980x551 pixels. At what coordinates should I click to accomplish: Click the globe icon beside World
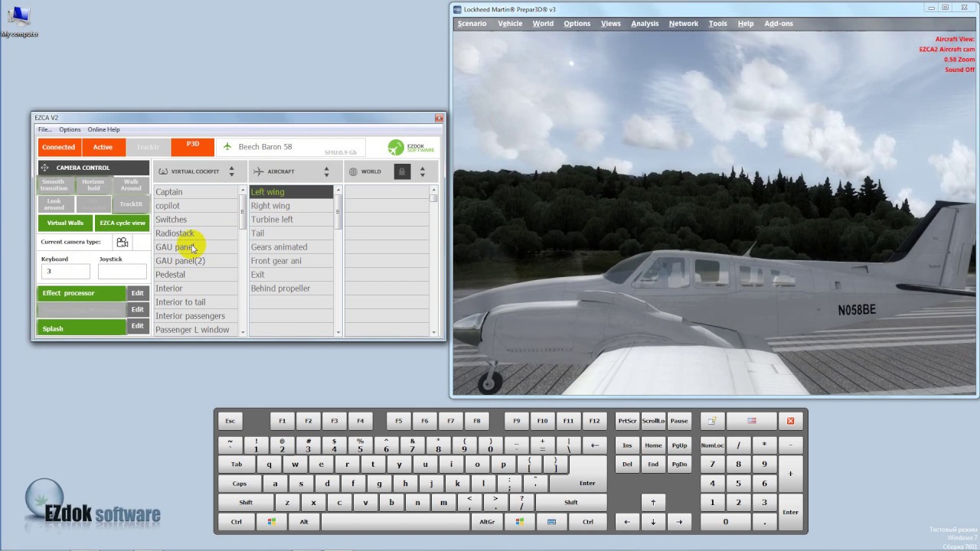[x=353, y=171]
